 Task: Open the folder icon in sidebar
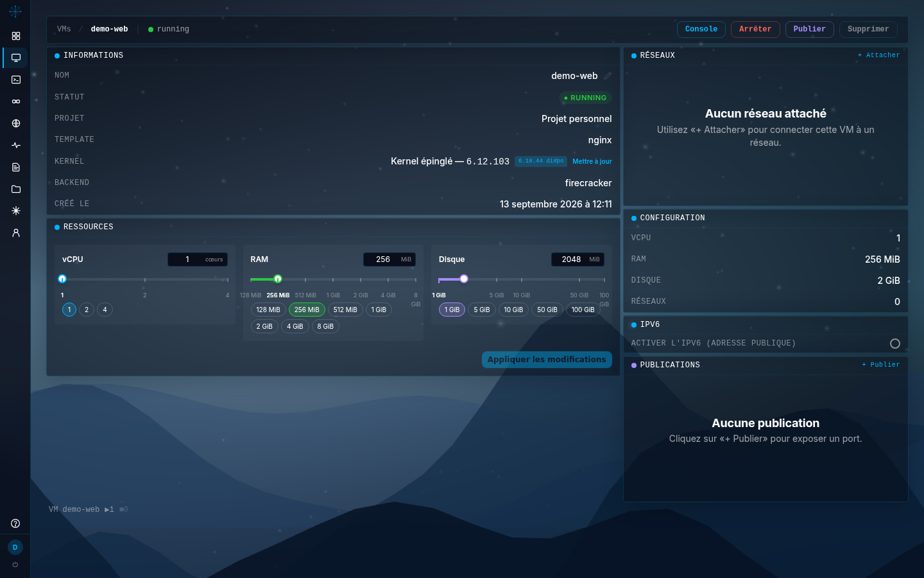pos(16,189)
